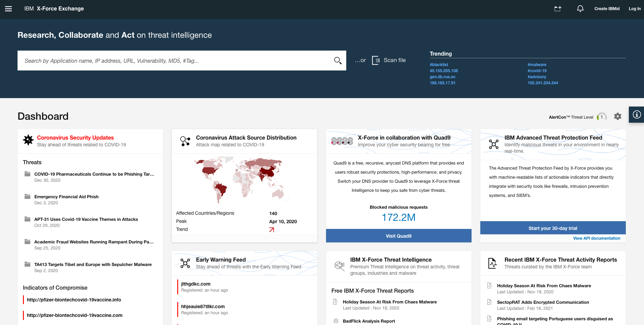Click report icon beside BadFlick Analysis Report
This screenshot has height=325, width=644.
point(336,321)
